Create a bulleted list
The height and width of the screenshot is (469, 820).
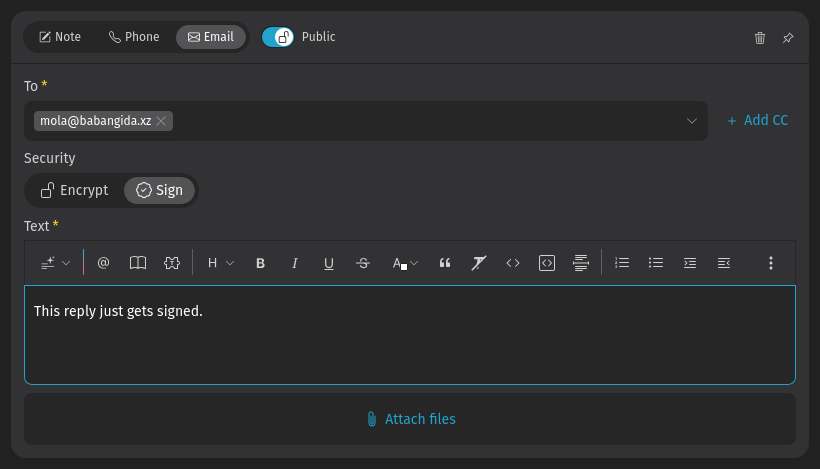(x=656, y=263)
